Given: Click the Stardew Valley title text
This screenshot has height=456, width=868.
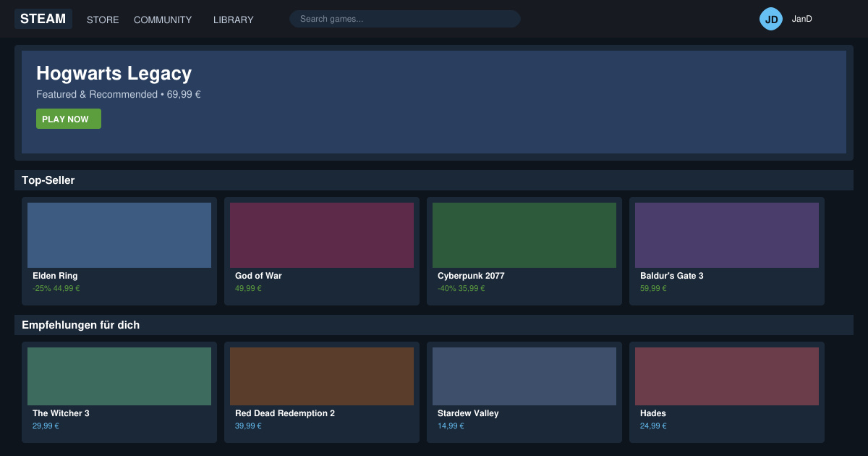Looking at the screenshot, I should [468, 413].
